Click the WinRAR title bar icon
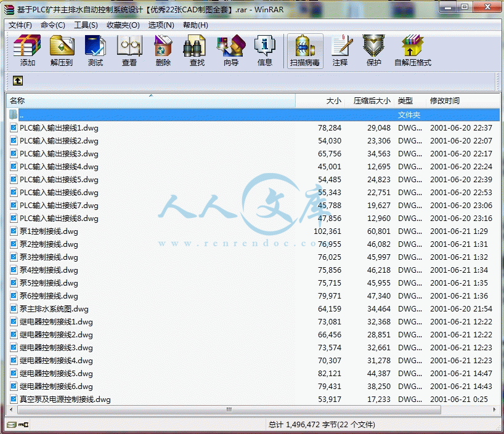This screenshot has height=434, width=504. click(9, 10)
